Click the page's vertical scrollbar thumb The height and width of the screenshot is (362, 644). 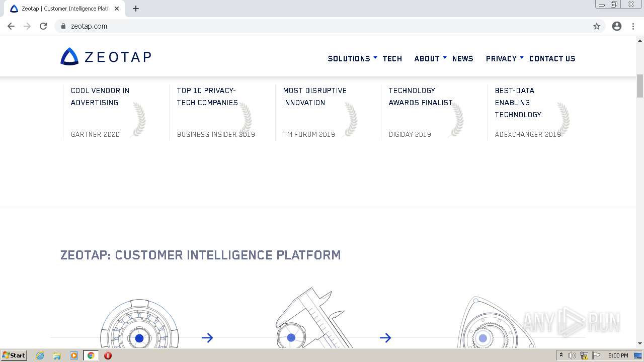click(x=640, y=86)
